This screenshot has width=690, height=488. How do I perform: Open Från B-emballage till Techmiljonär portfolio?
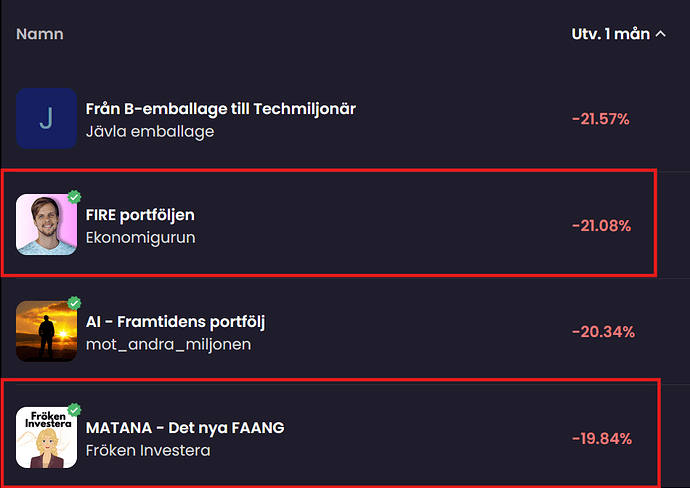pyautogui.click(x=221, y=108)
